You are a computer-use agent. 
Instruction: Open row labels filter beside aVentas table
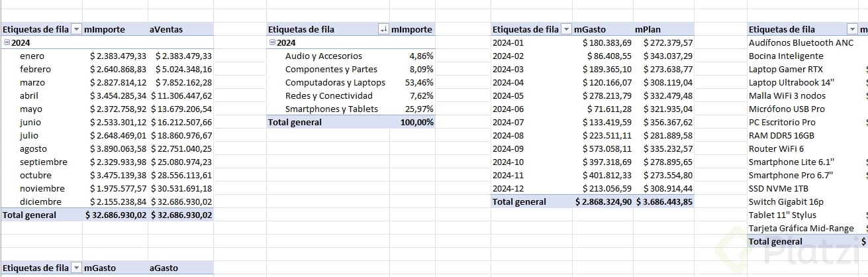75,29
